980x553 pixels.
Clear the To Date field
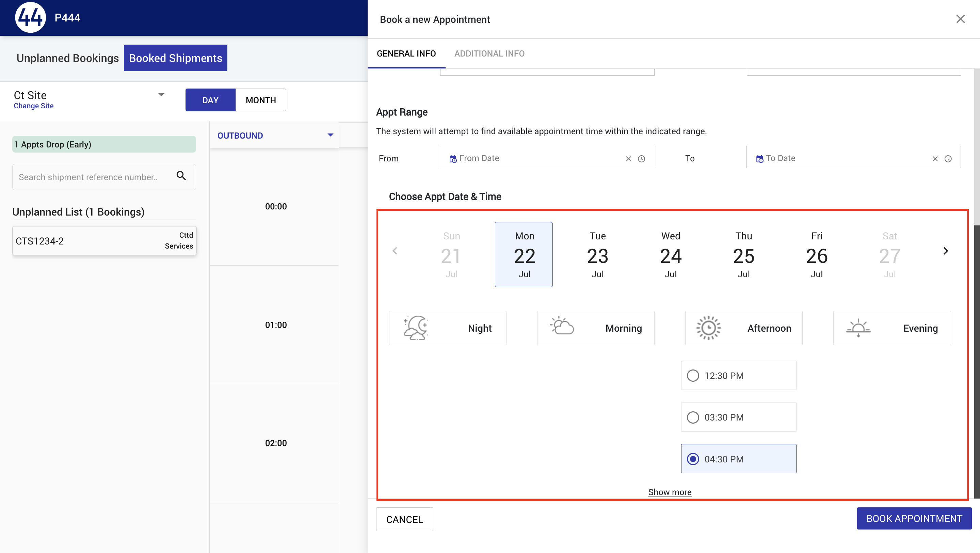(x=935, y=159)
